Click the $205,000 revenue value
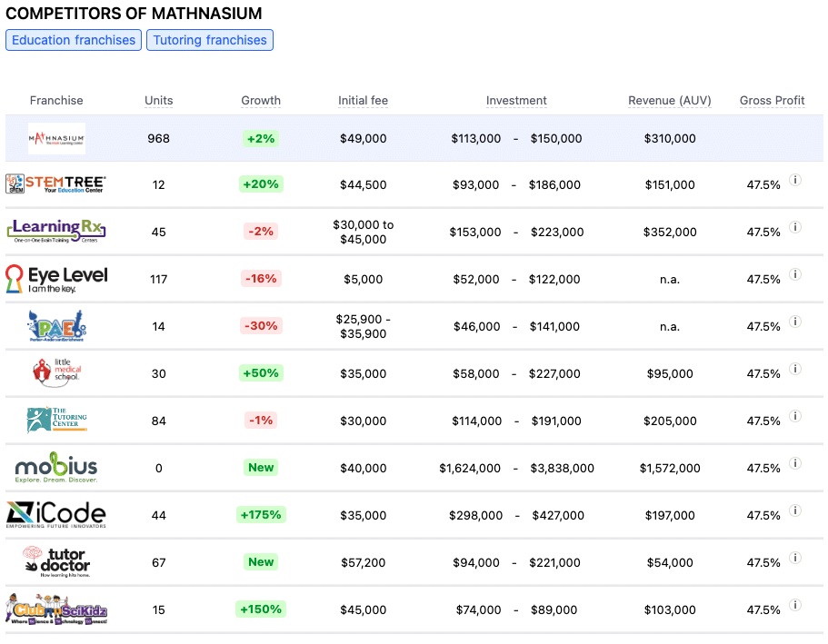828x644 pixels. point(670,421)
